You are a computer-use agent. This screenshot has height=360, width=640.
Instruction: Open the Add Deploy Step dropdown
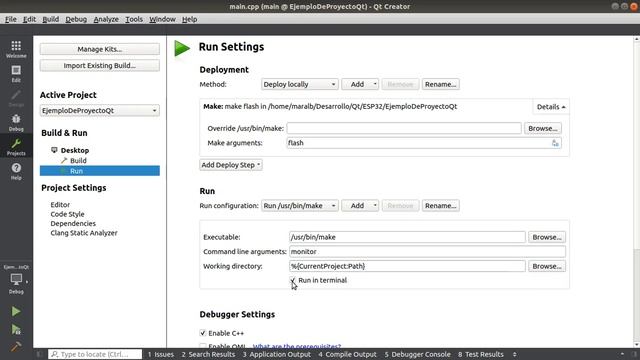point(231,165)
